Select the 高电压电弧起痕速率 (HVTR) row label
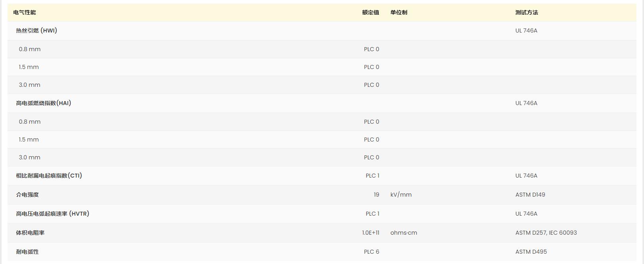This screenshot has height=264, width=644. pos(52,214)
